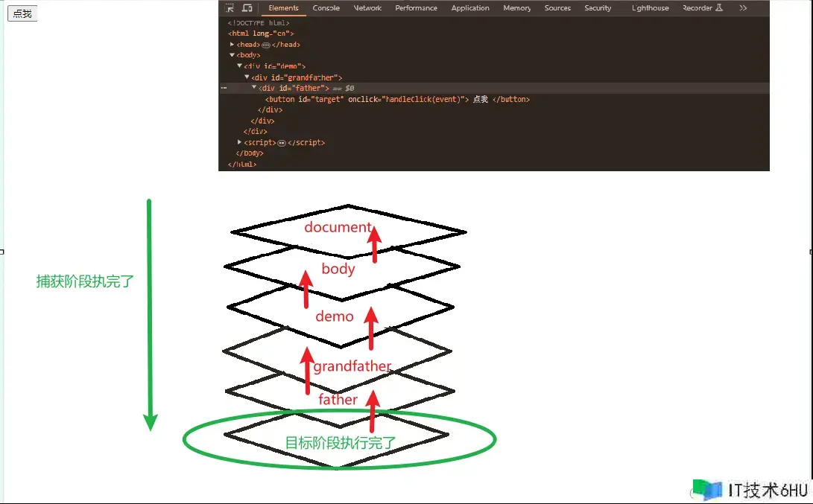
Task: Expand the head element node
Action: pos(232,44)
